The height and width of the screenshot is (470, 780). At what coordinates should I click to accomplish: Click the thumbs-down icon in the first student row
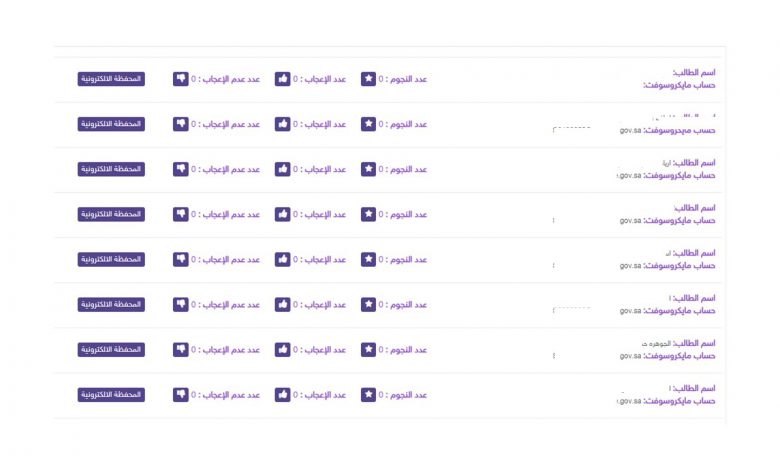point(181,79)
